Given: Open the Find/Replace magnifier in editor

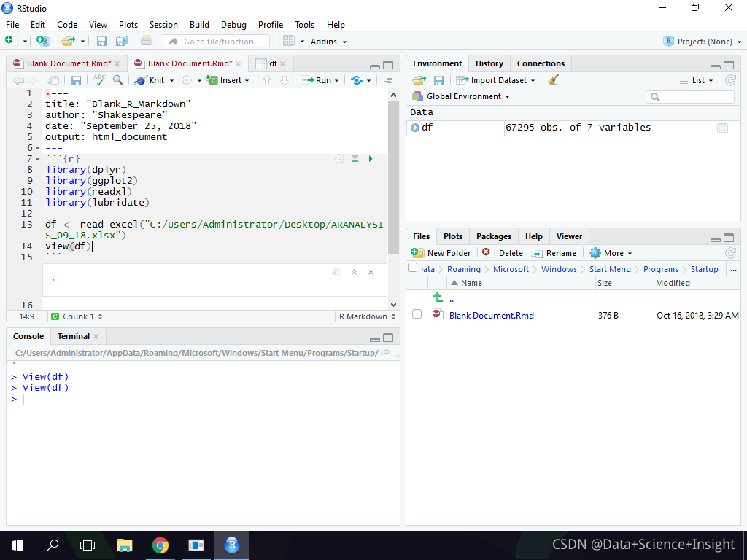Looking at the screenshot, I should click(117, 80).
